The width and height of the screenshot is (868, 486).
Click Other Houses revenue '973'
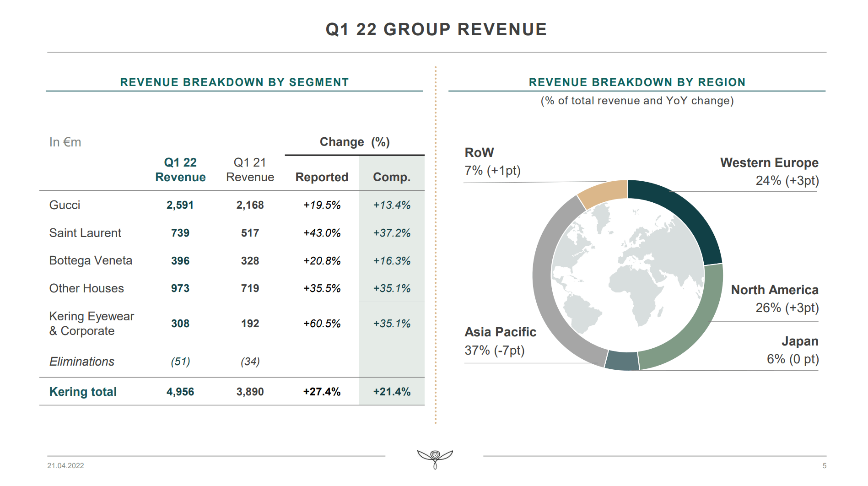click(180, 288)
